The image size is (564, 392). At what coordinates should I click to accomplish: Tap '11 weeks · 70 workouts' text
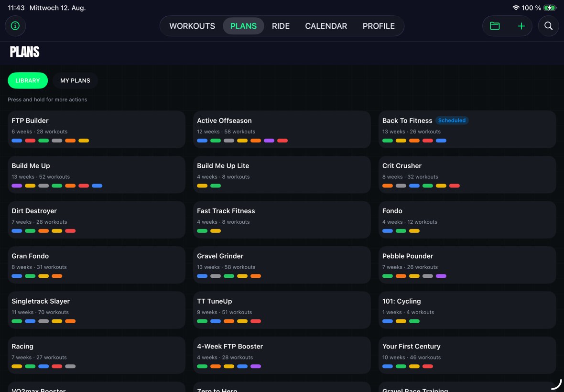pos(40,312)
